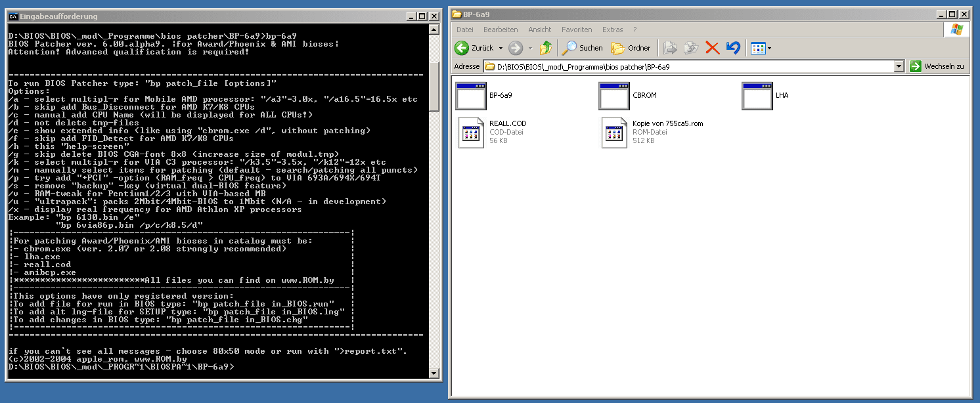Click the Windows flag logo in Explorer
This screenshot has width=980, height=403.
[956, 30]
